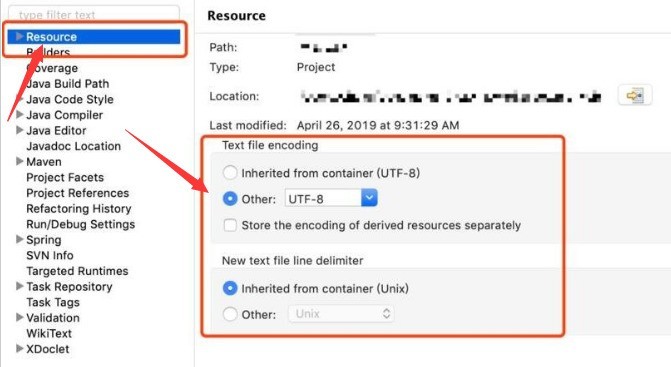Viewport: 671px width, 367px height.
Task: Expand the Maven tree node
Action: click(19, 161)
